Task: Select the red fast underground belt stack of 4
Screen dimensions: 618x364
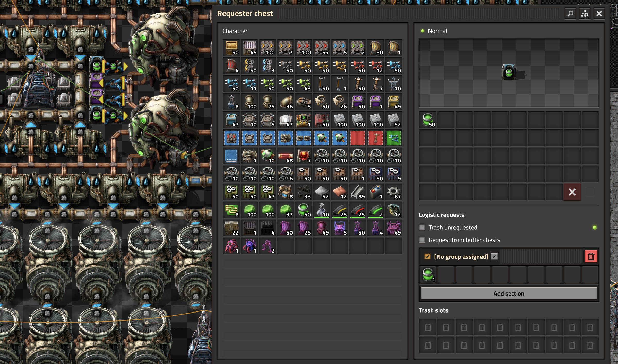Action: 231,66
